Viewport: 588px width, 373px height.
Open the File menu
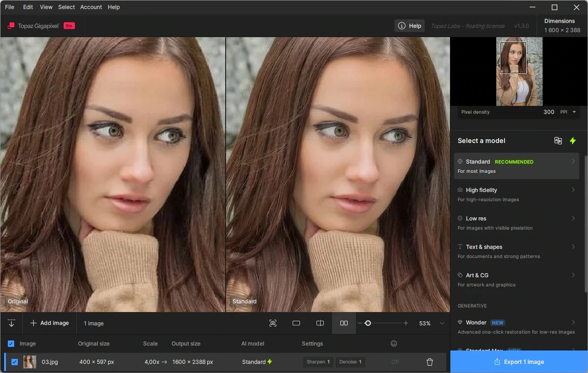tap(9, 7)
